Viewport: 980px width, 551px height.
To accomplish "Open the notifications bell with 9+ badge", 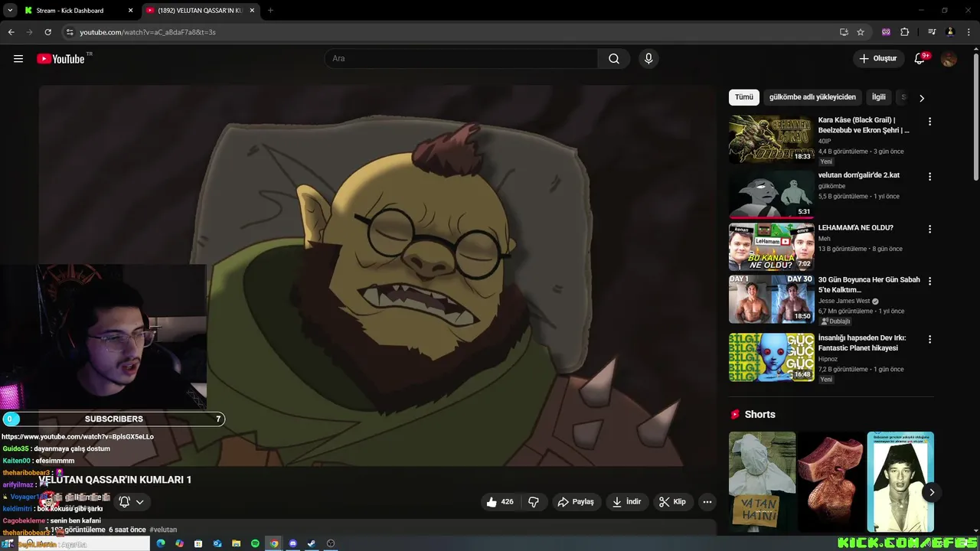I will pyautogui.click(x=920, y=59).
